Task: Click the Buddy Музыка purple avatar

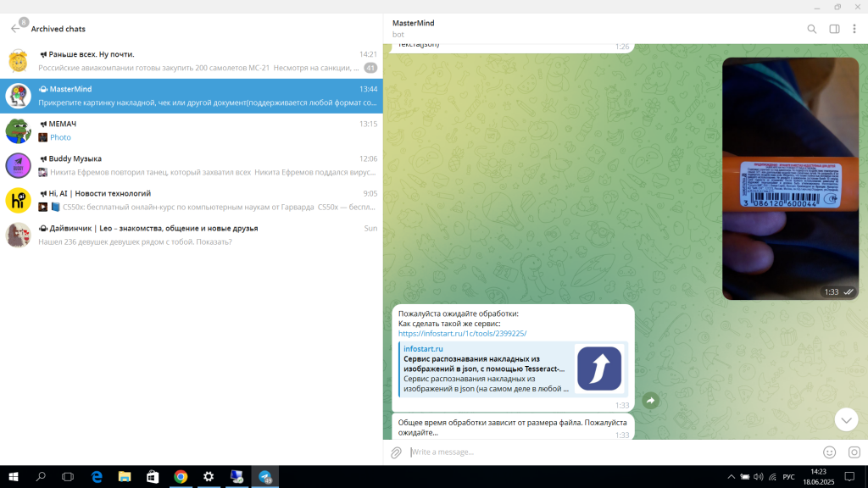Action: pyautogui.click(x=19, y=165)
